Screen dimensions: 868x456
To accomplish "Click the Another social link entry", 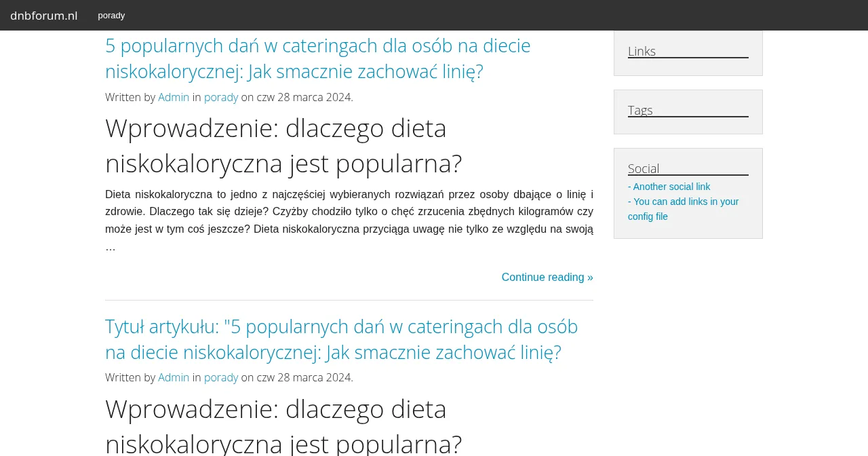I will [669, 187].
